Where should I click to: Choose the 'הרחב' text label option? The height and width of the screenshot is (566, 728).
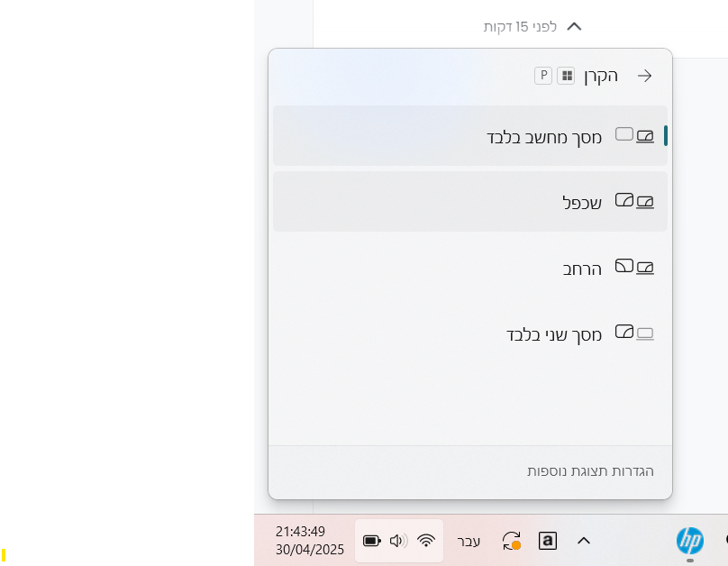pyautogui.click(x=581, y=269)
